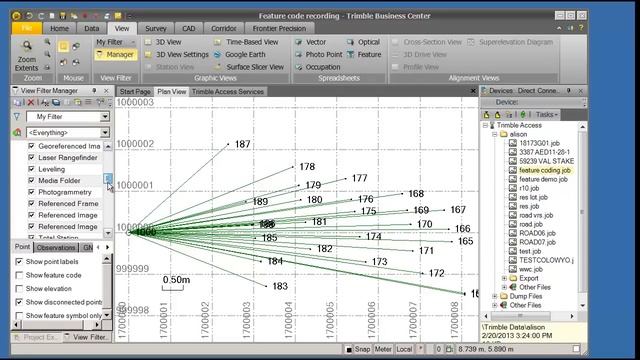Toggle Show disconnected points checkbox
This screenshot has width=640, height=360.
(x=19, y=302)
